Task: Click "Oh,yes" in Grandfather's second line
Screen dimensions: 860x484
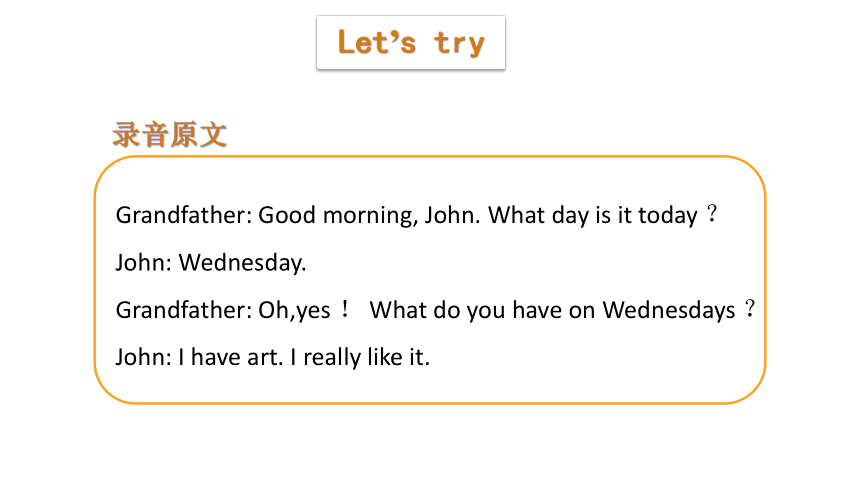Action: (x=295, y=311)
